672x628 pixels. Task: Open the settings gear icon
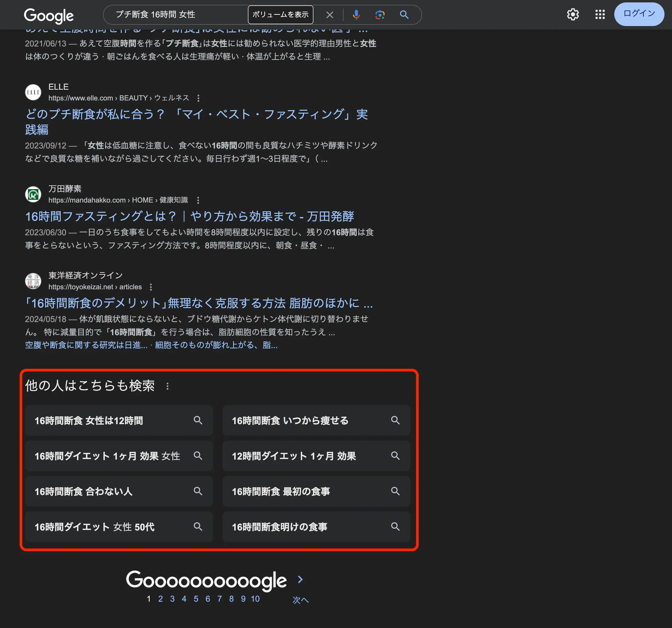tap(573, 15)
